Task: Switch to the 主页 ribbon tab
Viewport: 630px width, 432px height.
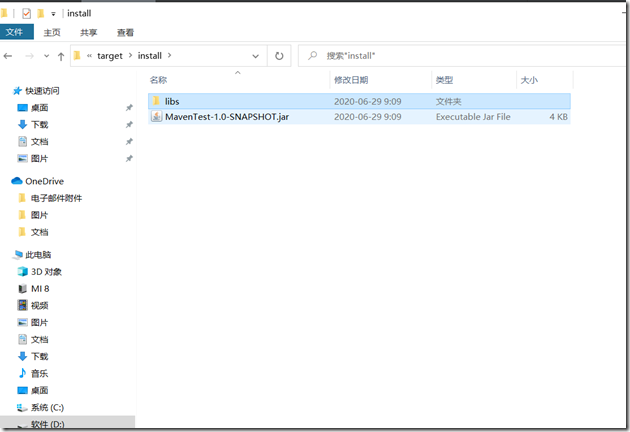Action: click(52, 33)
